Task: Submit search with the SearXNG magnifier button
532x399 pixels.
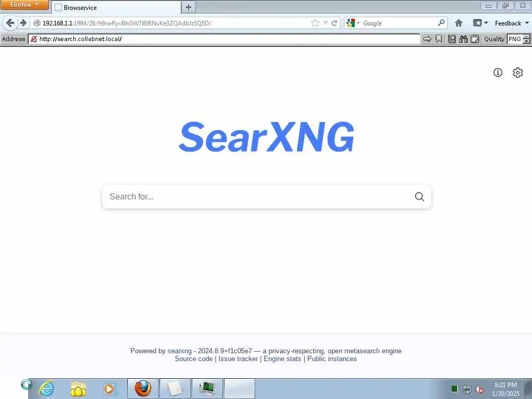Action: point(419,196)
